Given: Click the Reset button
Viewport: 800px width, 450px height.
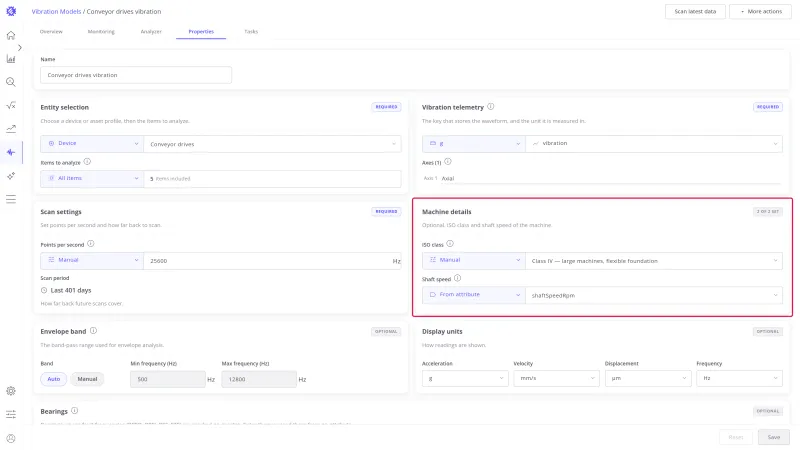Looking at the screenshot, I should pyautogui.click(x=736, y=437).
